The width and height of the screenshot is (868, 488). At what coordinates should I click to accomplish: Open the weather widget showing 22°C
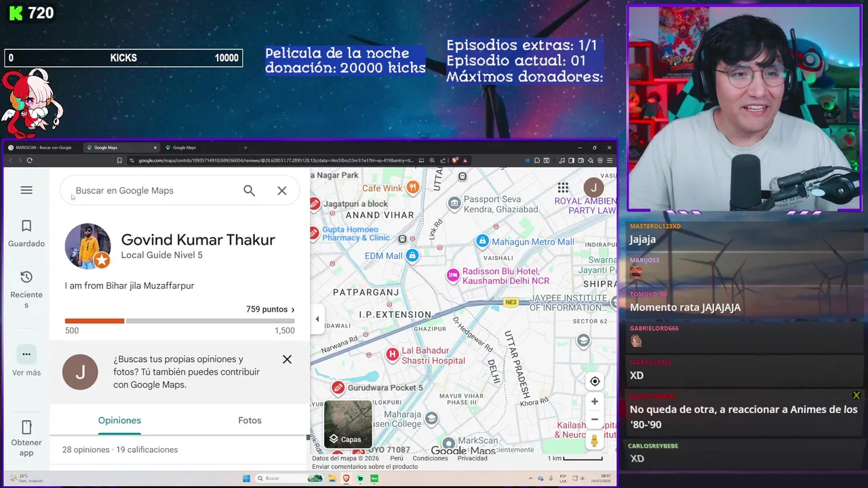tap(27, 479)
